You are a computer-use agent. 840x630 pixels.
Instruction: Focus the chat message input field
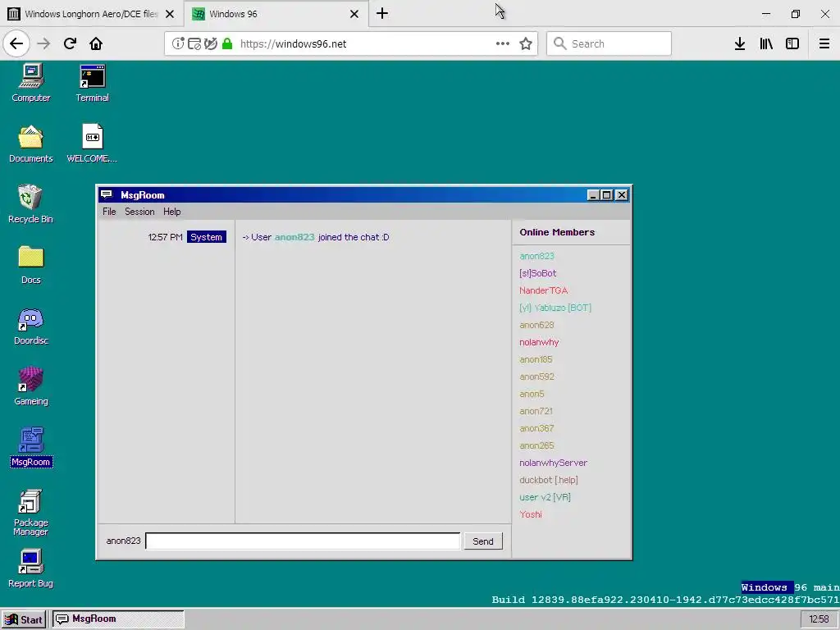(x=303, y=541)
